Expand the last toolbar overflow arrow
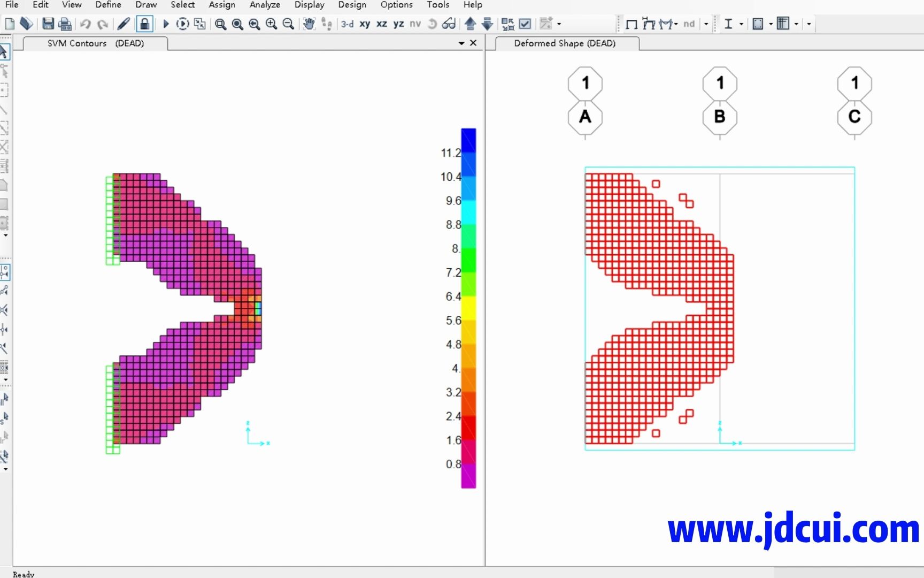The image size is (924, 578). point(809,24)
